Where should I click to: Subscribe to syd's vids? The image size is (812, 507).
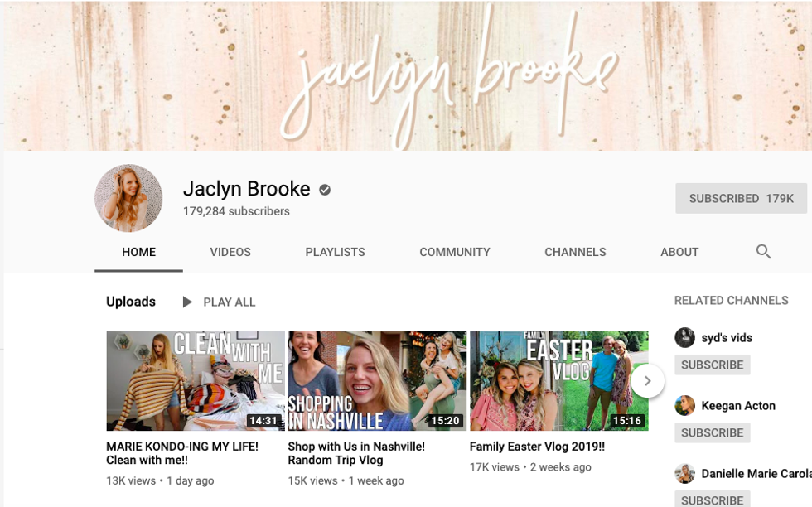coord(712,365)
